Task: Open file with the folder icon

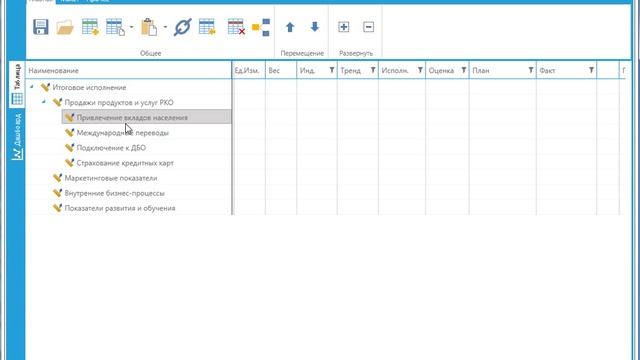Action: (x=65, y=27)
